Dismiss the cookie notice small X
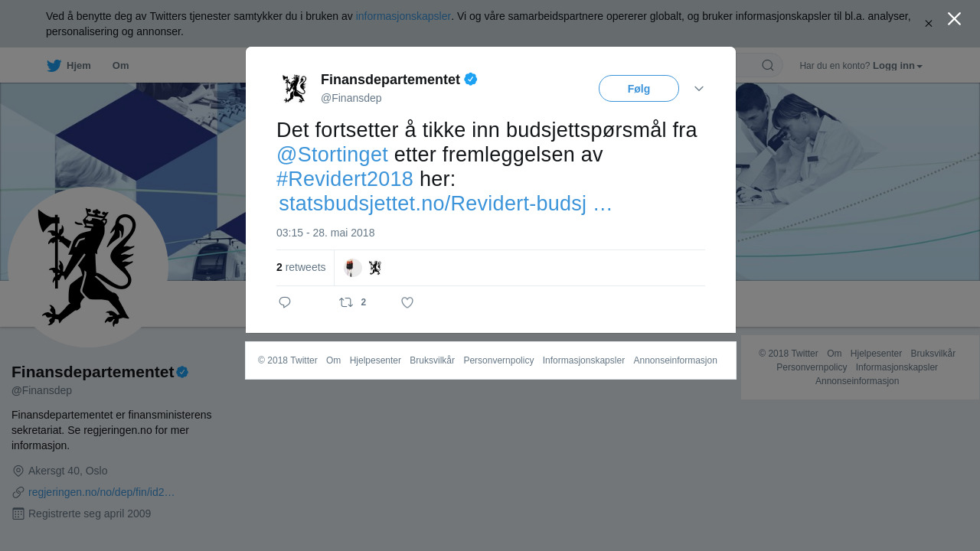Image resolution: width=980 pixels, height=551 pixels. [929, 24]
